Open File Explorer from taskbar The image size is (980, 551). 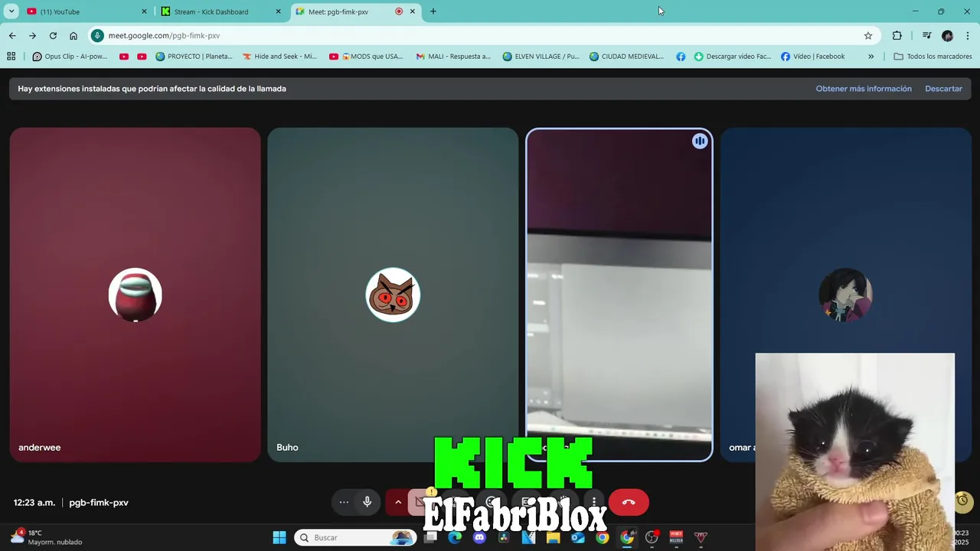point(553,537)
